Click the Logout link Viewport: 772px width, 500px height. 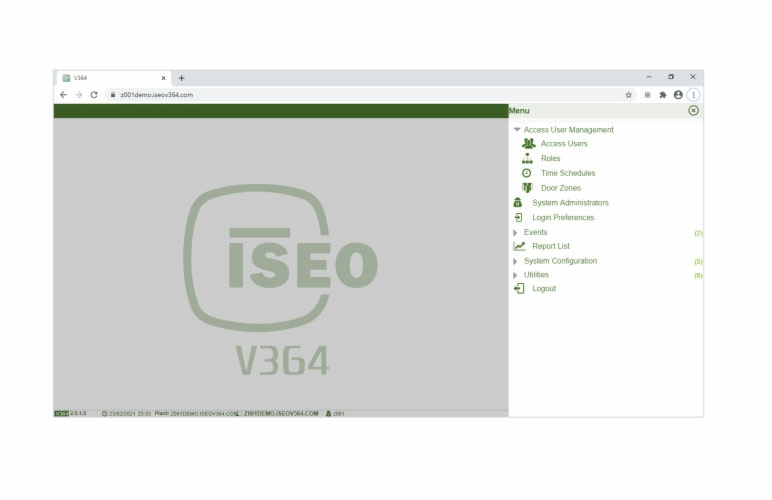coord(544,288)
